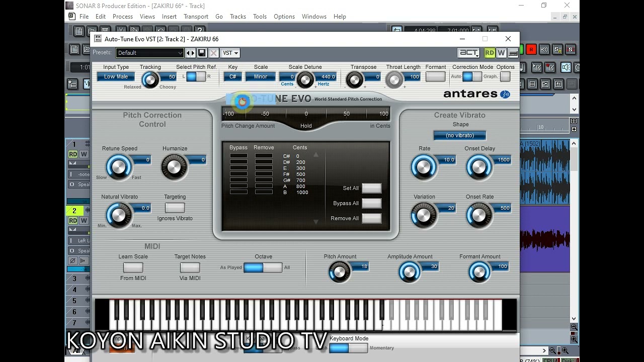Image resolution: width=644 pixels, height=362 pixels.
Task: Click the Remove All button
Action: click(x=371, y=218)
